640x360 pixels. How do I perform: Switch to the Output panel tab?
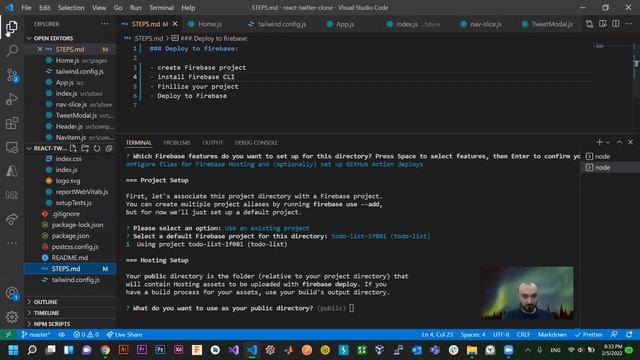point(213,142)
